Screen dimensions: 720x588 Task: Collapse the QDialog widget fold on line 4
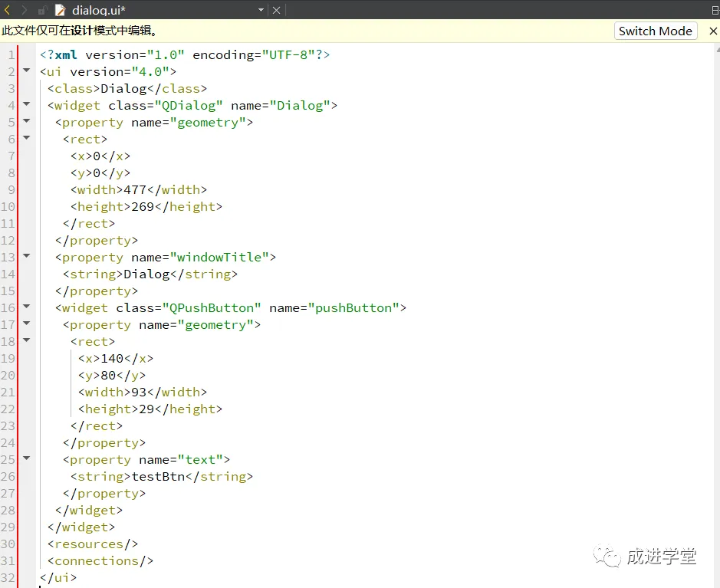pos(27,103)
